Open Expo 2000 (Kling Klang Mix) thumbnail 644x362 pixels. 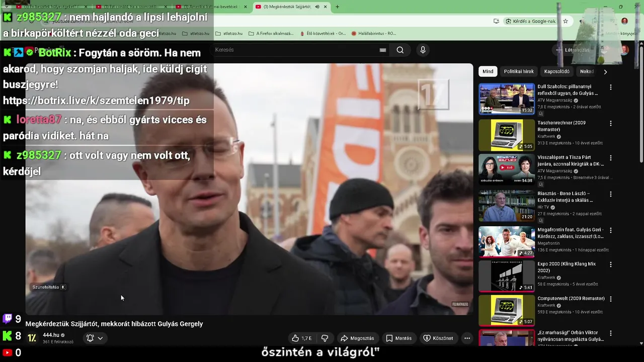(507, 276)
